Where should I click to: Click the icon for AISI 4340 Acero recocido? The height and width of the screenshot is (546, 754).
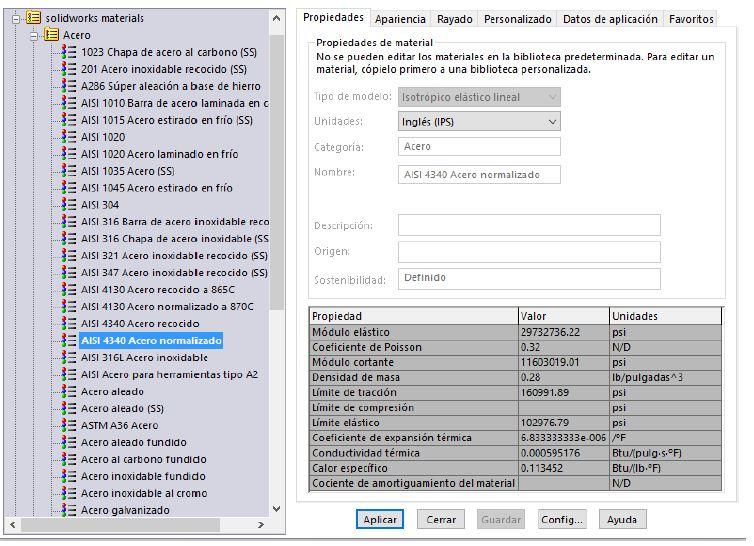click(x=69, y=324)
